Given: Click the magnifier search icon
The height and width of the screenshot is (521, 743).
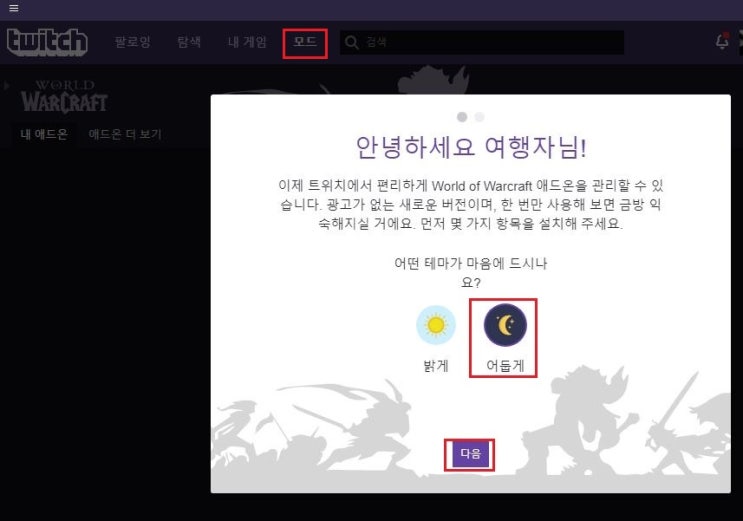Looking at the screenshot, I should click(352, 42).
